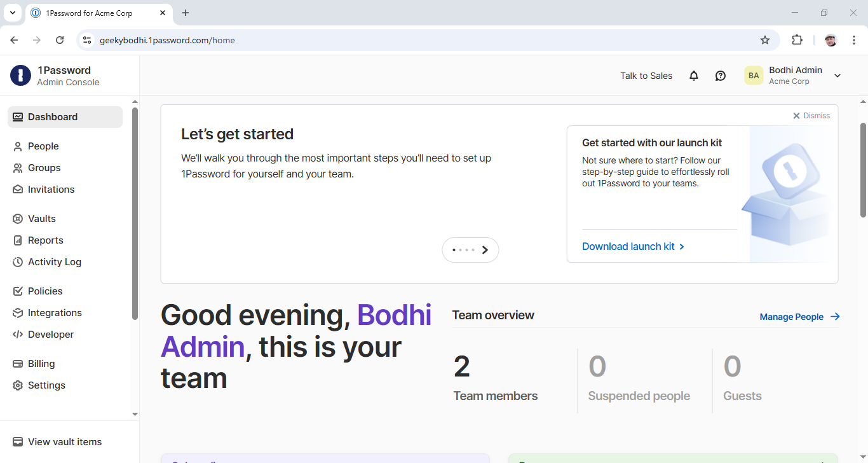Open the notifications bell

coord(694,76)
